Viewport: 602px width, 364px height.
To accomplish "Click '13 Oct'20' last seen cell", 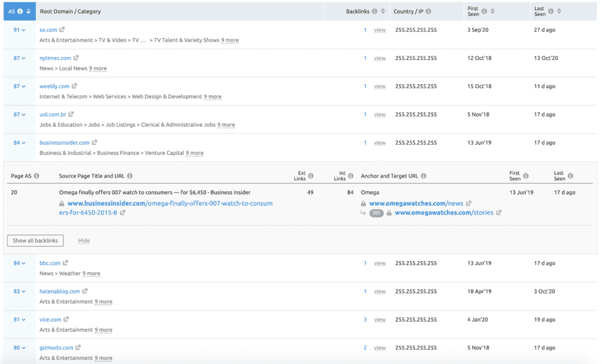I will coord(546,58).
